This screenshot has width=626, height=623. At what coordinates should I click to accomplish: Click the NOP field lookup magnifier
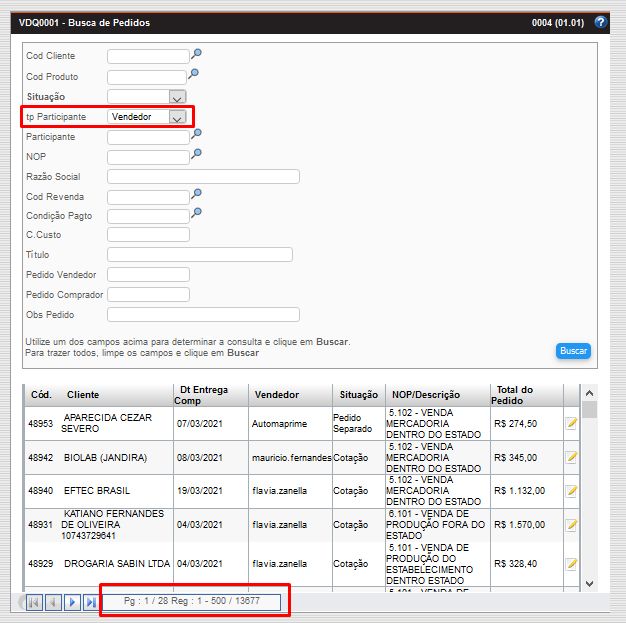pyautogui.click(x=197, y=154)
